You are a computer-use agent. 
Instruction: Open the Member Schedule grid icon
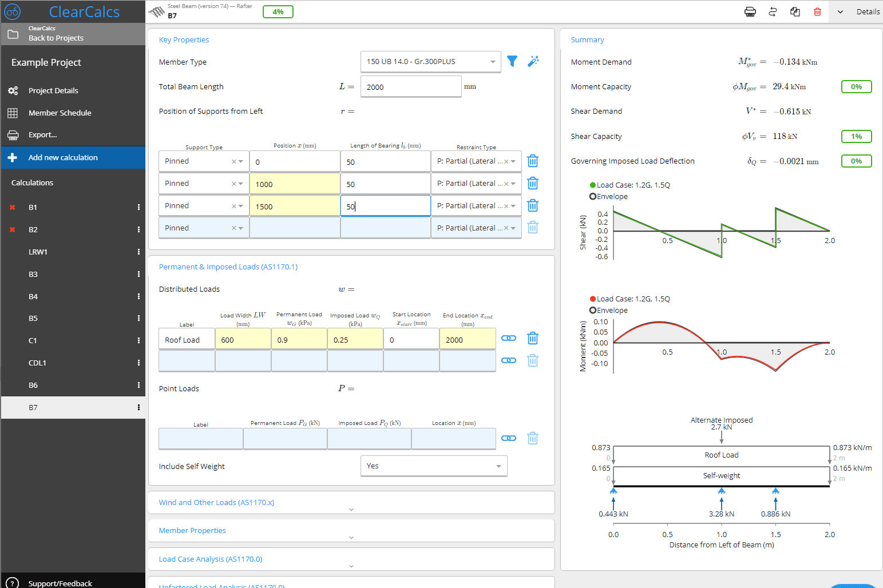[13, 113]
